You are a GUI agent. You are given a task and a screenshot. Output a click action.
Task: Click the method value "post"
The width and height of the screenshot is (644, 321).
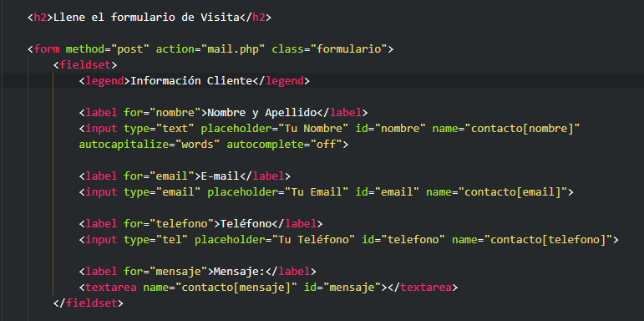coord(130,49)
